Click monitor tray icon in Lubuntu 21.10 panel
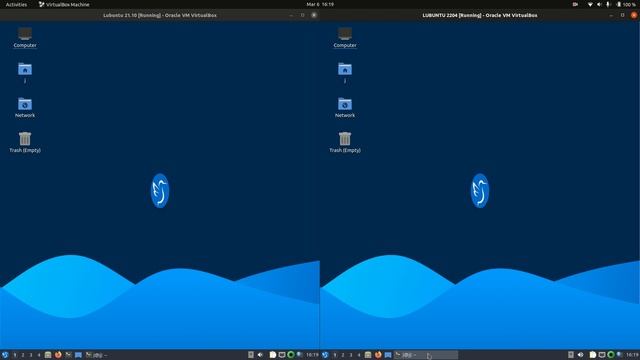 pos(282,355)
